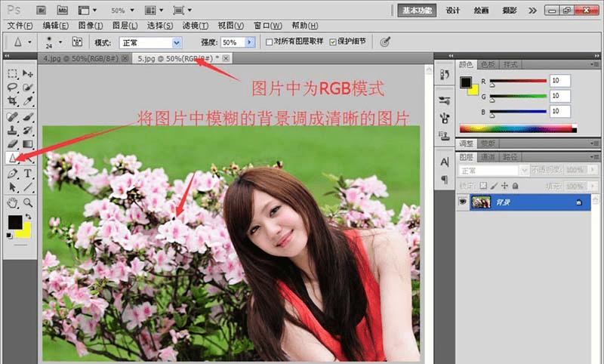The height and width of the screenshot is (364, 604).
Task: Select the Line shape tool
Action: point(28,187)
